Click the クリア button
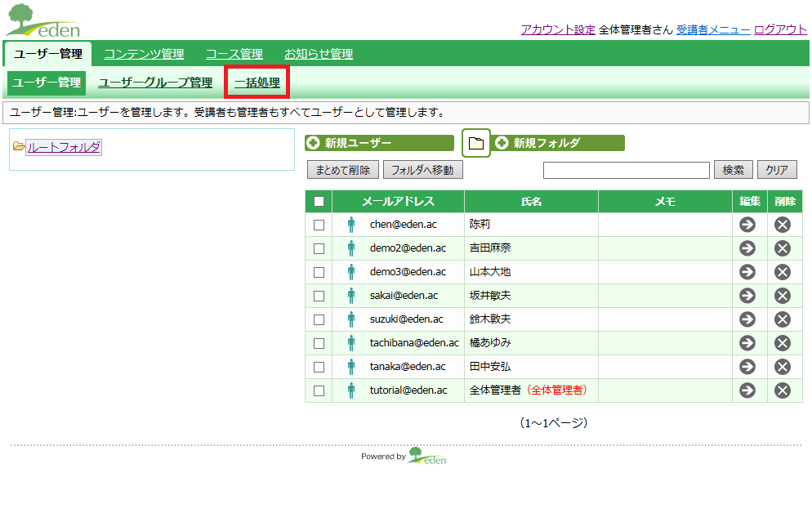The height and width of the screenshot is (513, 812). (x=777, y=170)
